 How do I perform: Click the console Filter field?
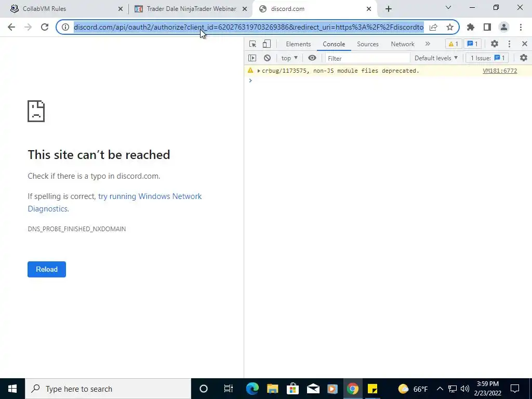click(367, 58)
